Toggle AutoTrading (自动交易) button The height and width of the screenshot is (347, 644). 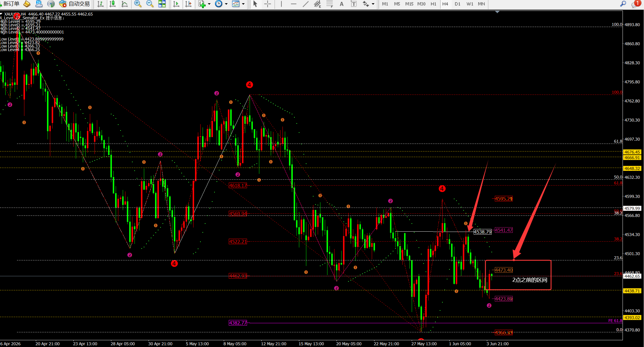[74, 4]
